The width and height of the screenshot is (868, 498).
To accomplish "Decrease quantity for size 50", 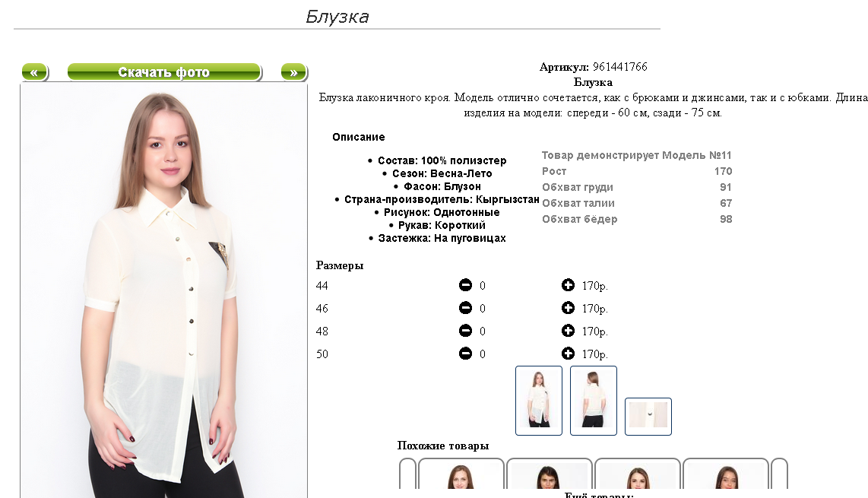I will pos(466,354).
